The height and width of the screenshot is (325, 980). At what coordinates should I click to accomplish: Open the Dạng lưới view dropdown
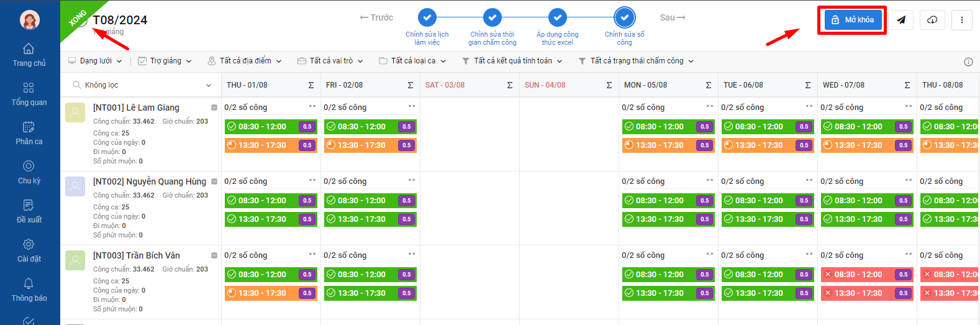95,61
